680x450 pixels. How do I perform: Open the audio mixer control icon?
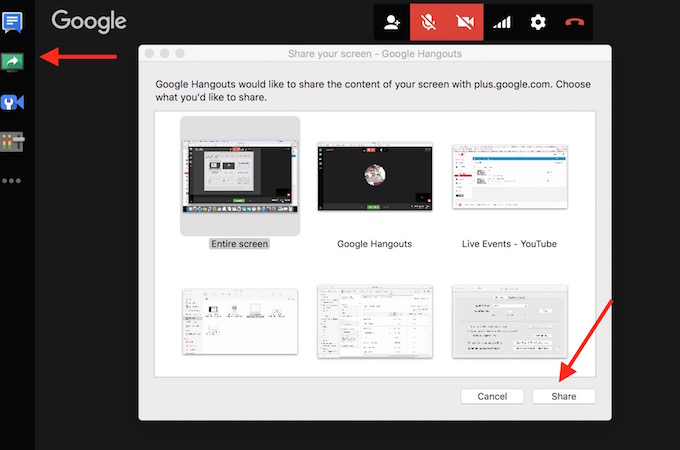(13, 142)
